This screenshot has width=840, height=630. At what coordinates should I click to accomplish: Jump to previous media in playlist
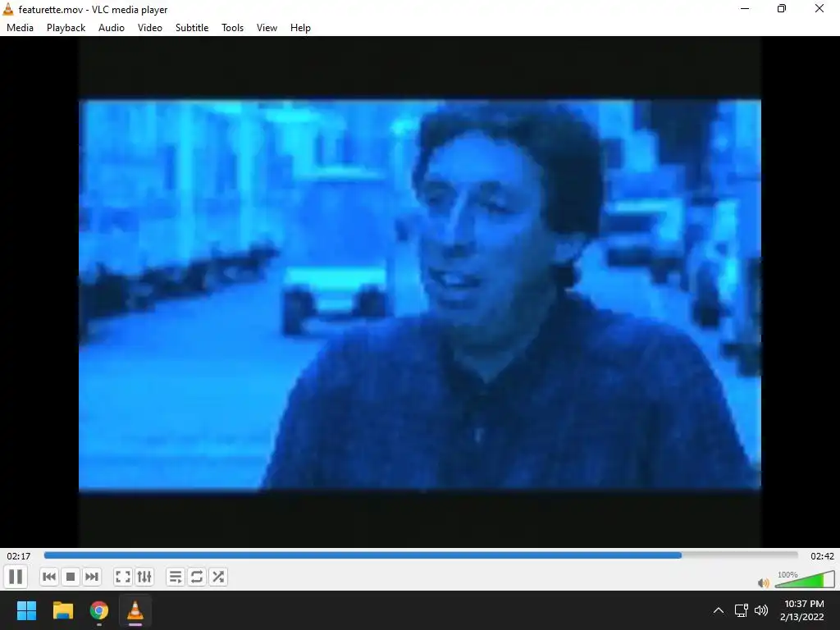(x=48, y=577)
